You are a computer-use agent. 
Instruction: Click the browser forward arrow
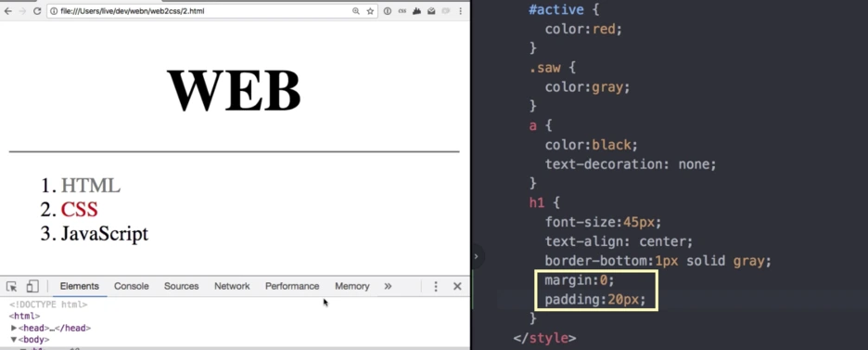point(22,11)
